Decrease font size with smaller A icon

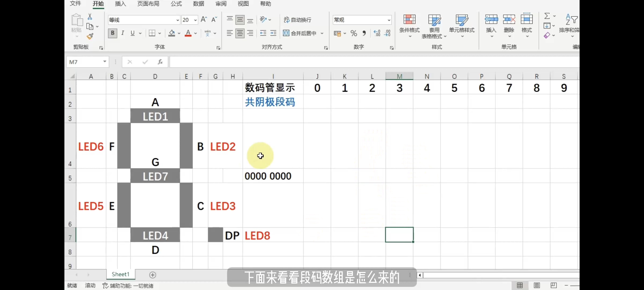(214, 20)
